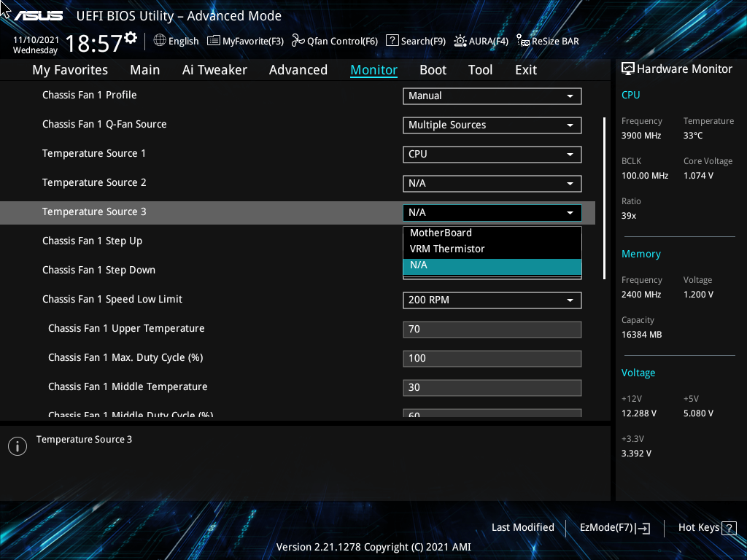This screenshot has width=747, height=560.
Task: Click Chassis Fan 1 Middle Temperature field
Action: 492,387
